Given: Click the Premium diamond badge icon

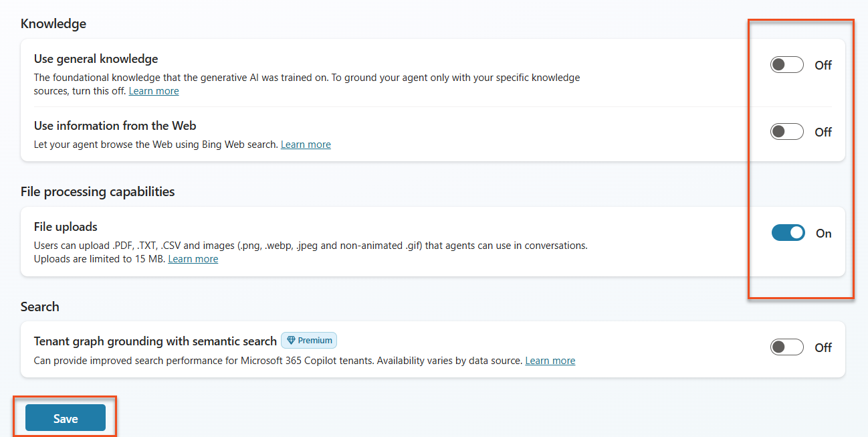Looking at the screenshot, I should (308, 340).
